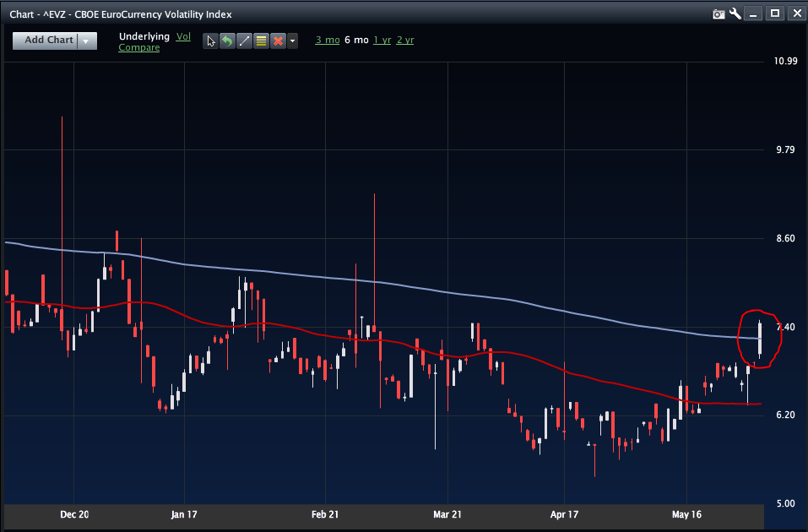Switch to the Underlying view
This screenshot has width=808, height=532.
click(144, 36)
